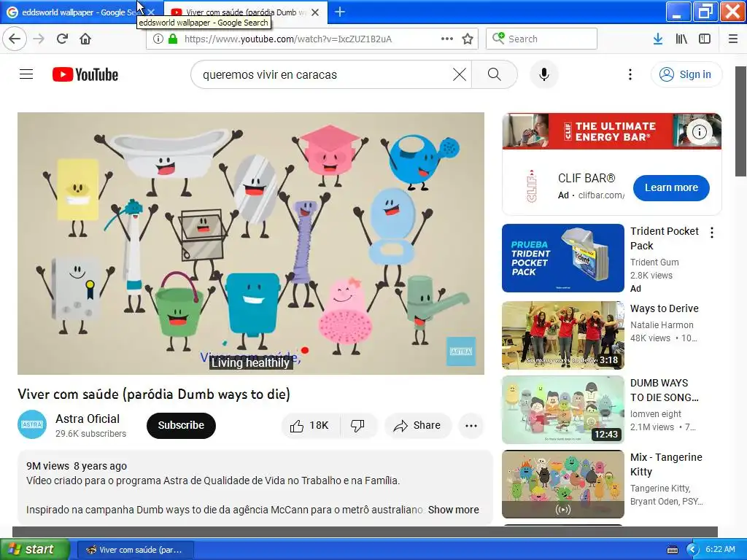Click the page vertical scrollbar thumb
This screenshot has width=747, height=560.
coord(741,122)
